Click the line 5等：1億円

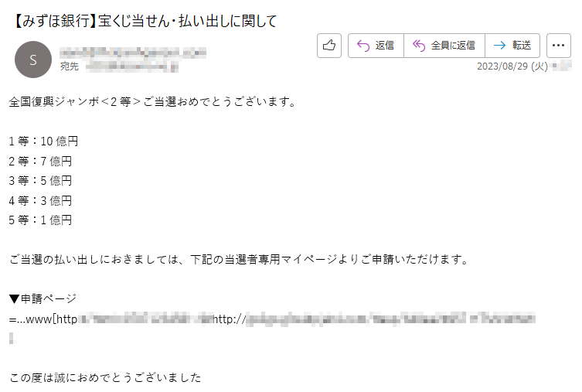click(40, 220)
